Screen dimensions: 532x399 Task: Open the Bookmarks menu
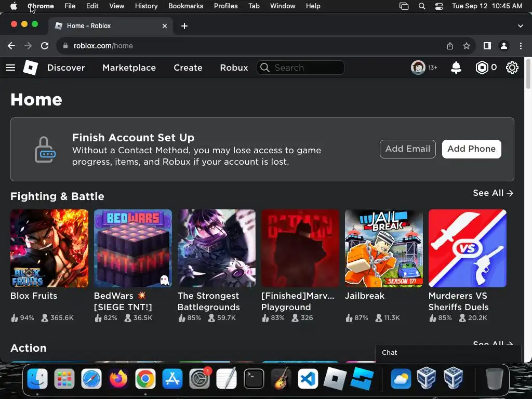click(185, 6)
